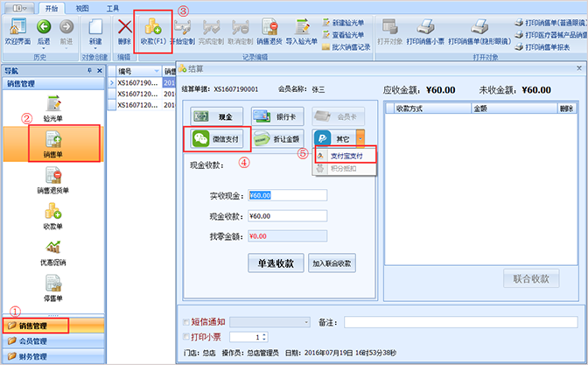Screen dimensions: 588x365
Task: Expand the 其它 dropdown arrow
Action: pyautogui.click(x=360, y=139)
